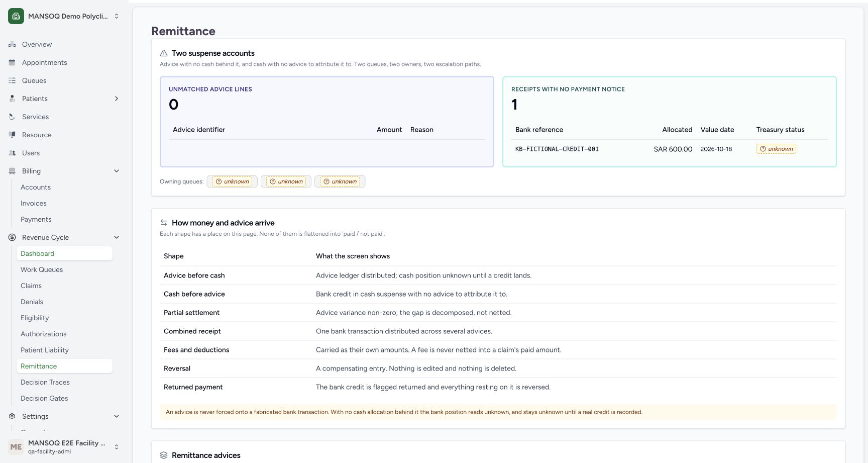The height and width of the screenshot is (463, 868).
Task: Click the Patients person icon
Action: click(12, 99)
